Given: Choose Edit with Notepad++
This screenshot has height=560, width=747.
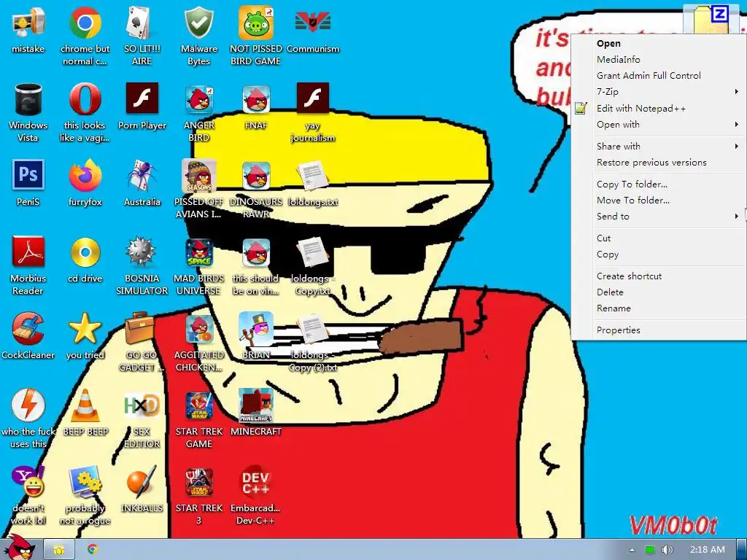Looking at the screenshot, I should (659, 109).
